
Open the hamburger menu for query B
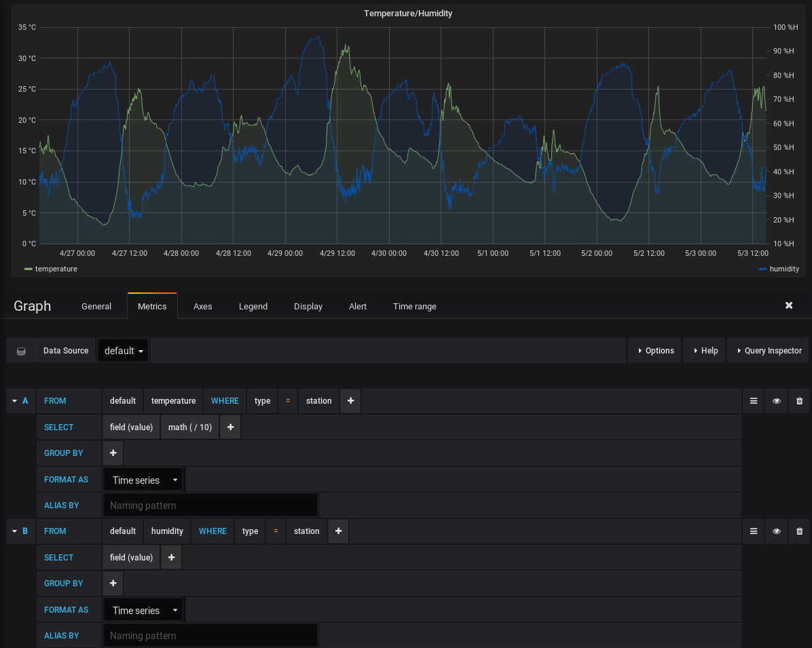pos(753,531)
